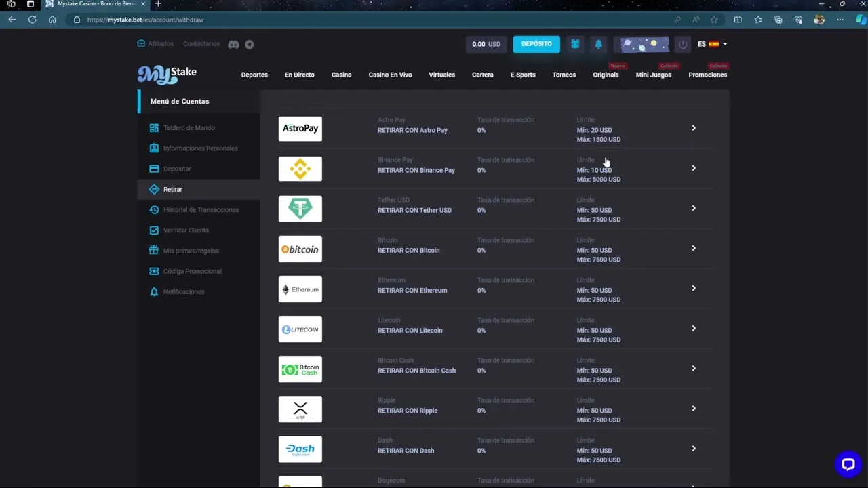868x488 pixels.
Task: Open the Afiliados link
Action: click(x=155, y=44)
